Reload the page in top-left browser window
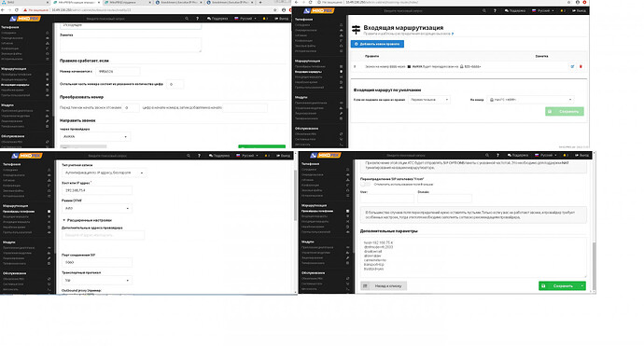644x346 pixels. [17, 10]
